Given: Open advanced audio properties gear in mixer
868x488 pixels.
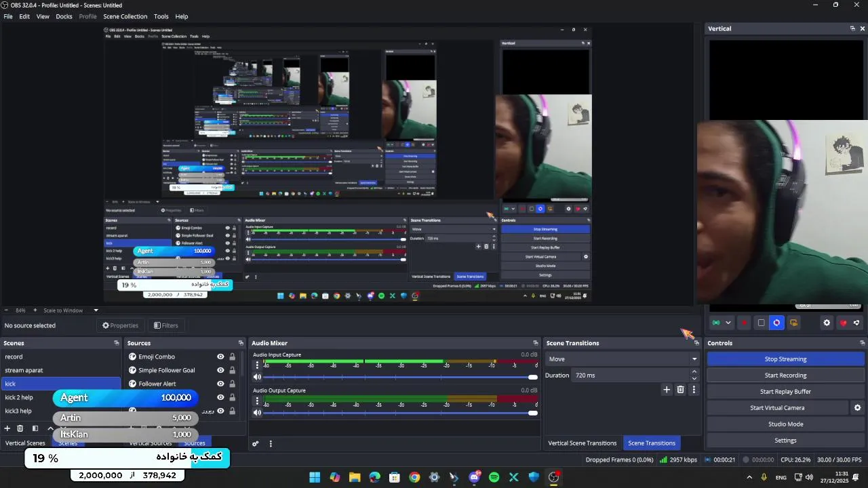Looking at the screenshot, I should click(256, 444).
